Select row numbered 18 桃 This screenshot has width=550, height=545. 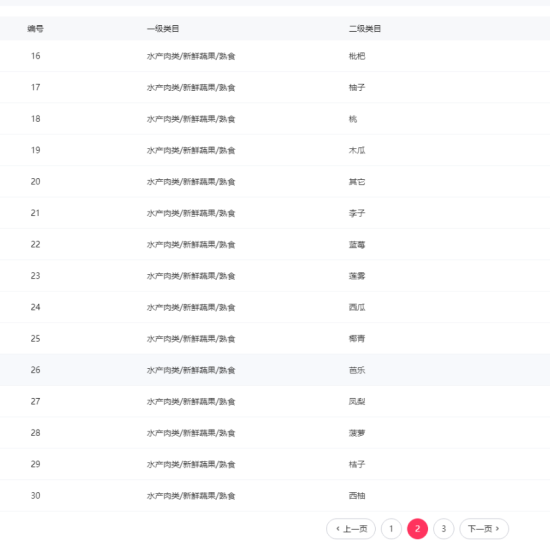tap(275, 119)
